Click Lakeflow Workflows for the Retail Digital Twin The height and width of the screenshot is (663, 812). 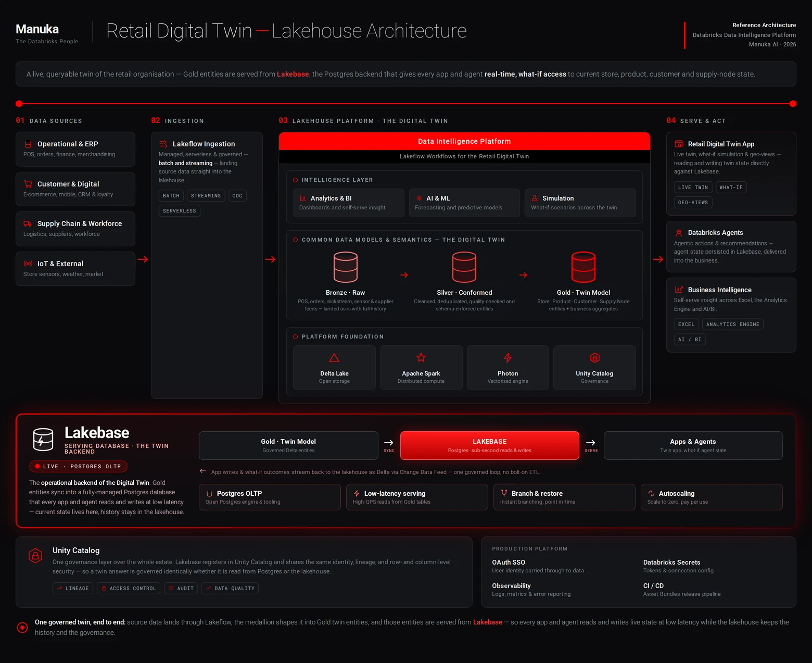tap(464, 156)
